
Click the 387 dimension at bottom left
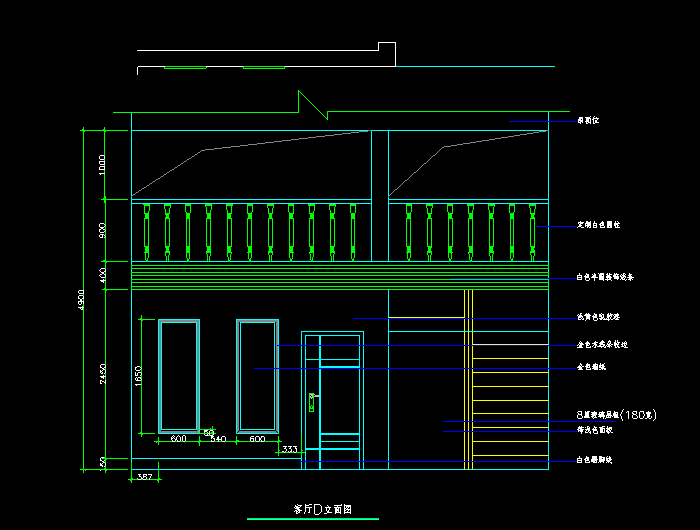coord(143,478)
